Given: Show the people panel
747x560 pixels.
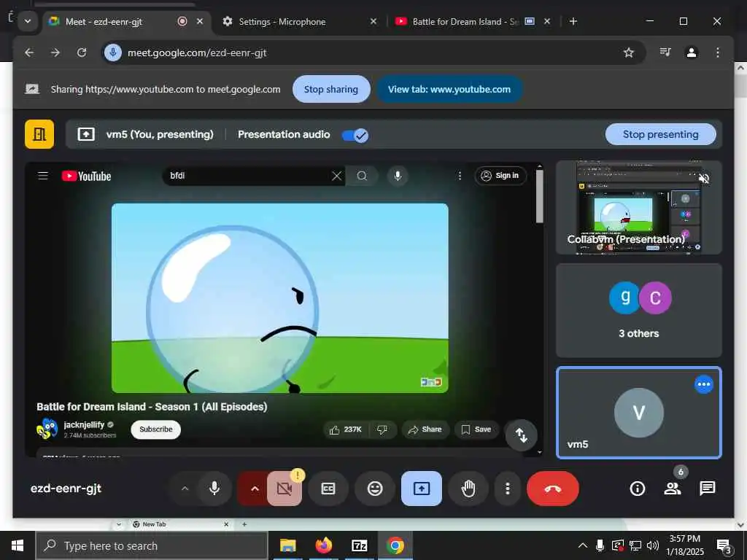Looking at the screenshot, I should (x=672, y=488).
